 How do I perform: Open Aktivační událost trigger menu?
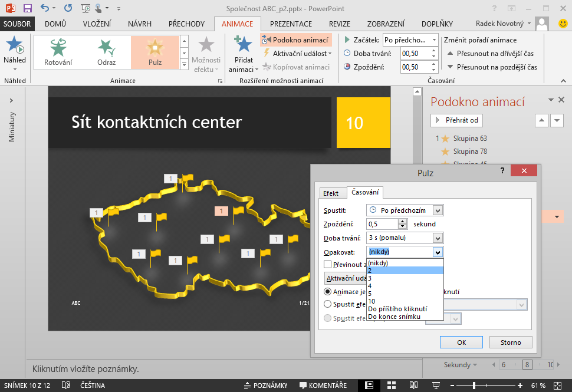tap(297, 53)
